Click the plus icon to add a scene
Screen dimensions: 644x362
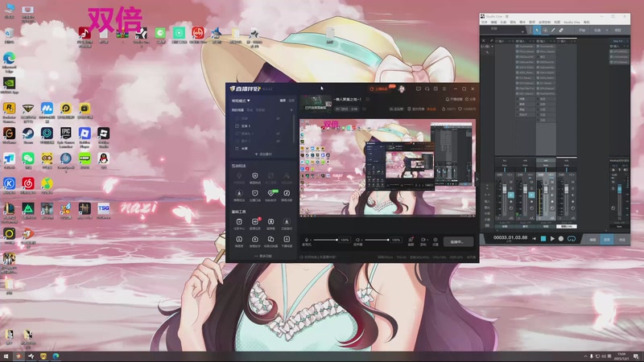[291, 110]
